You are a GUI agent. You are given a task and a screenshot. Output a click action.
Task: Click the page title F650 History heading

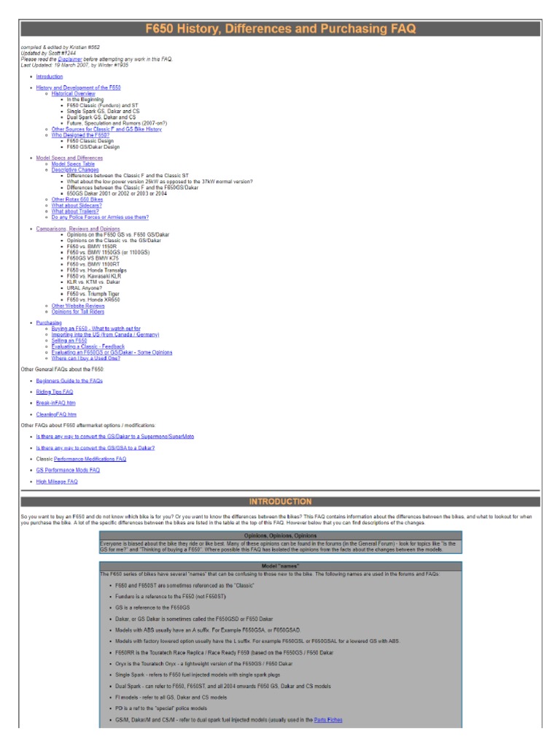(x=281, y=28)
